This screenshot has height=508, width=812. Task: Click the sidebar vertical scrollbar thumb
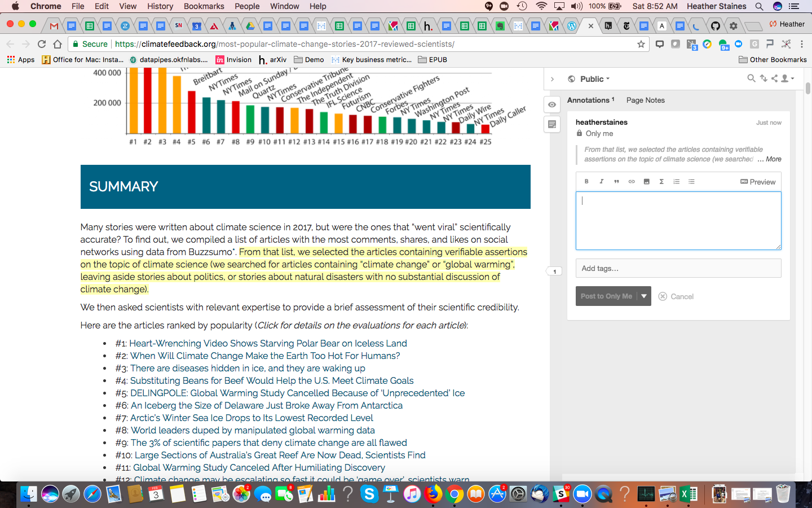pos(808,88)
